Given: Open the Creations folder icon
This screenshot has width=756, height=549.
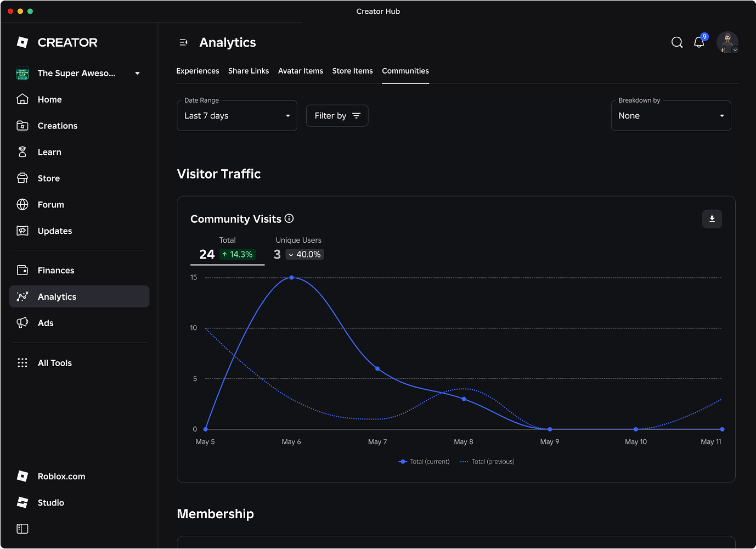Looking at the screenshot, I should click(x=22, y=126).
